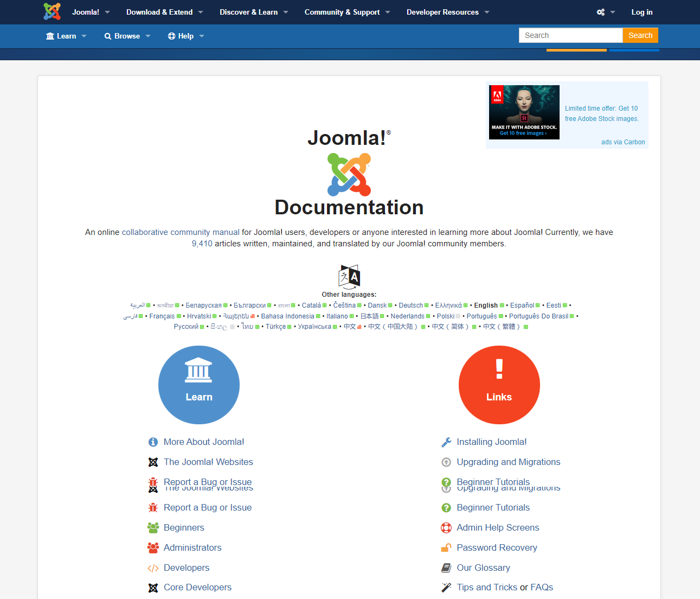Select Bahasa Indonesia language link
The height and width of the screenshot is (599, 700).
click(x=287, y=316)
